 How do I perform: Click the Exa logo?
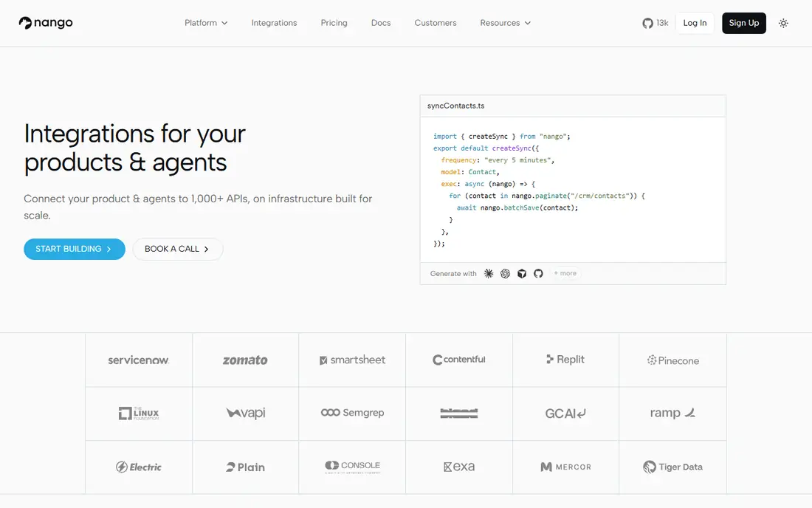click(x=459, y=467)
